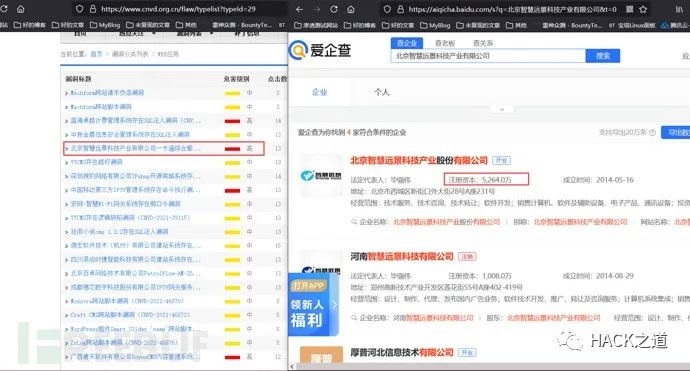Open home page in left browser window
This screenshot has height=371, width=690.
21,9
